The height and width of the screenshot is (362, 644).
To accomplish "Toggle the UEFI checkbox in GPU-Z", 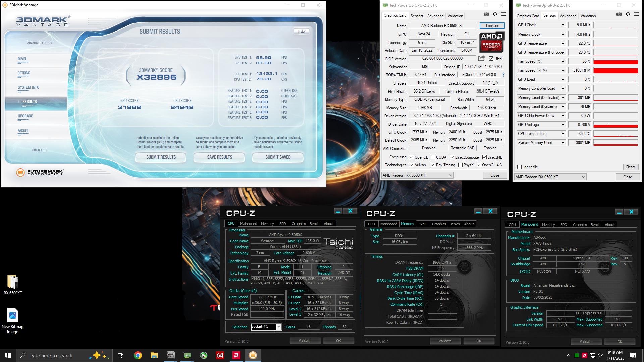I will 491,59.
